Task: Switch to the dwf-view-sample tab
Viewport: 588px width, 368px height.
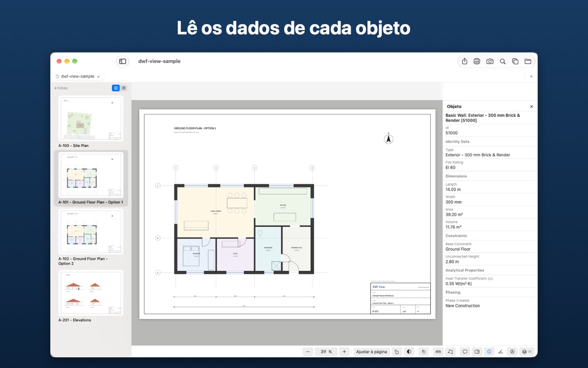Action: click(77, 77)
